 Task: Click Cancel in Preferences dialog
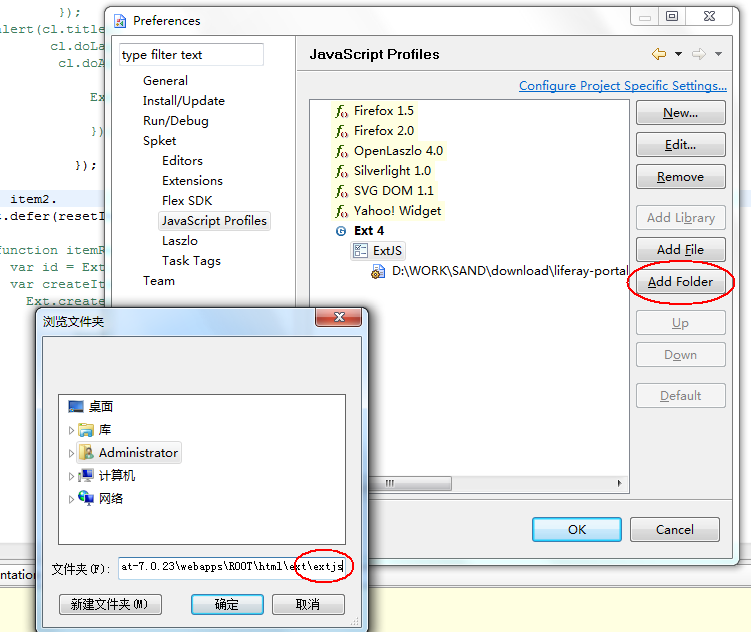pos(675,530)
